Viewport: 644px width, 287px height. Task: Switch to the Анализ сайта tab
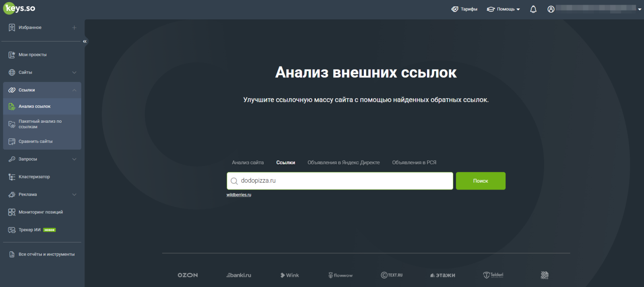[x=248, y=163]
